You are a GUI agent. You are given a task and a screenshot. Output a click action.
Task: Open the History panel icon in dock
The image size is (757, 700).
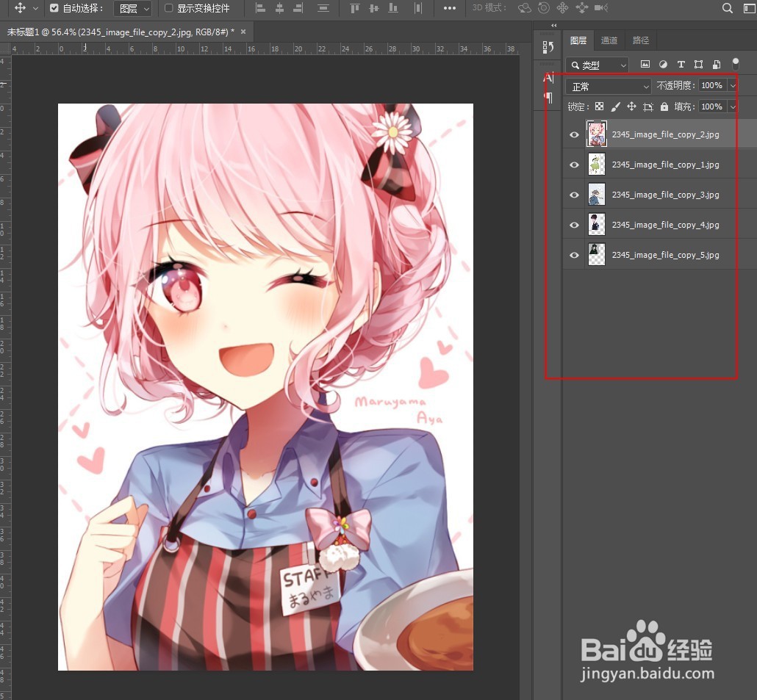click(x=548, y=47)
